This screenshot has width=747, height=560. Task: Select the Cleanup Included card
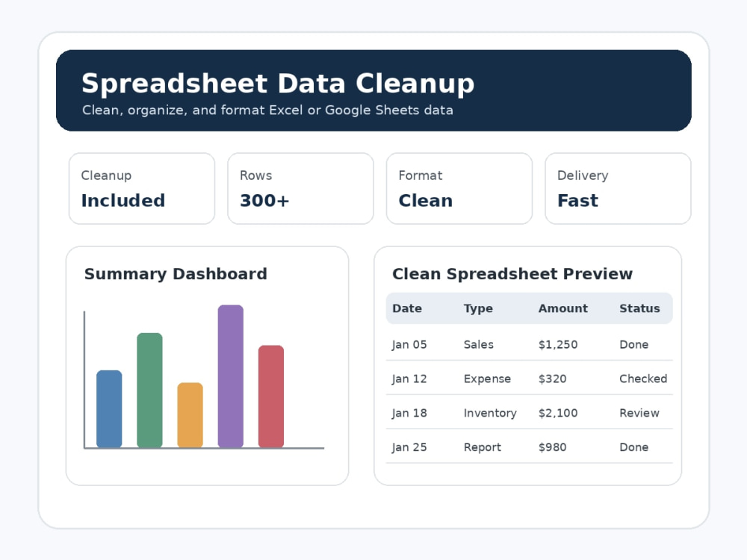[142, 189]
